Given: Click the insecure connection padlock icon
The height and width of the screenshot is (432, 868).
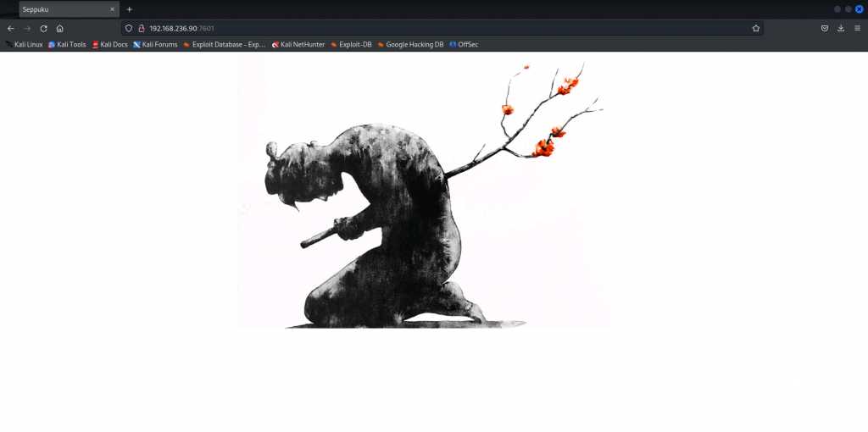Looking at the screenshot, I should coord(142,28).
